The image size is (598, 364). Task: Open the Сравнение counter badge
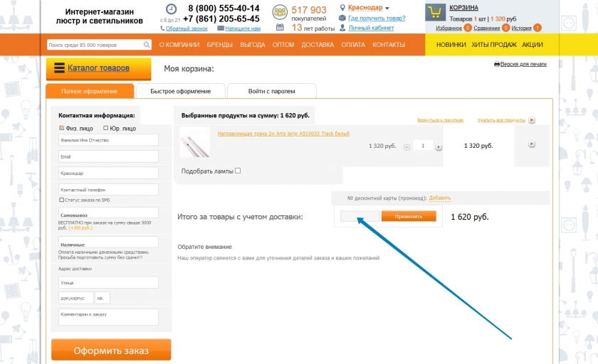point(505,28)
